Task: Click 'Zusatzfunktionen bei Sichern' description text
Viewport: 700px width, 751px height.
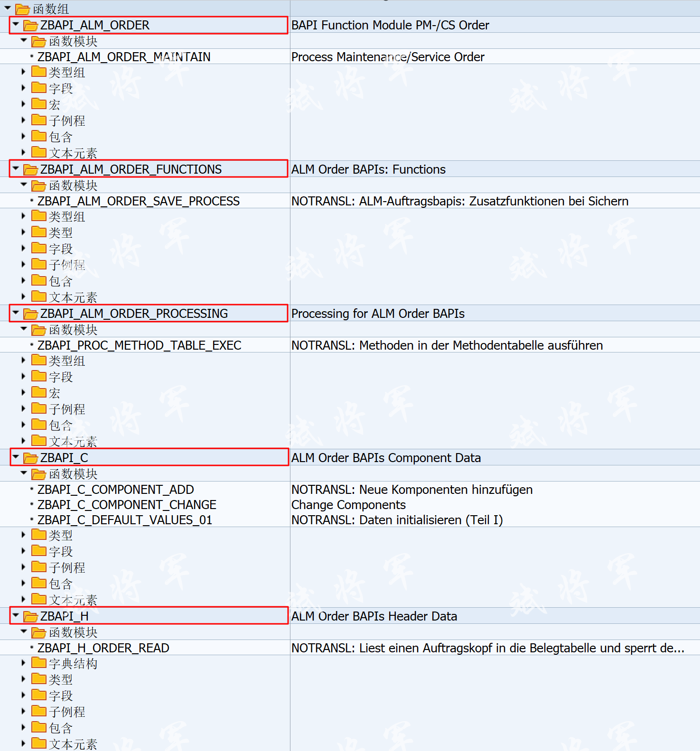Action: pyautogui.click(x=549, y=201)
